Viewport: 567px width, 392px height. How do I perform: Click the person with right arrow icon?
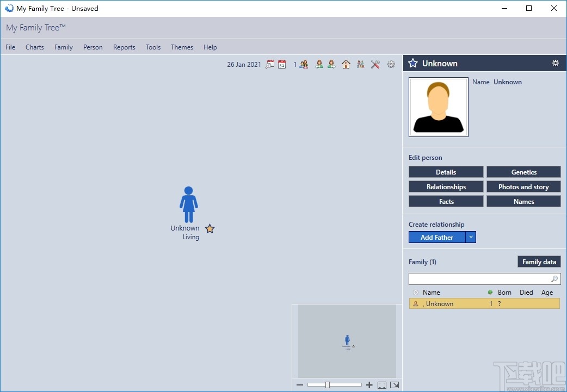[x=331, y=64]
